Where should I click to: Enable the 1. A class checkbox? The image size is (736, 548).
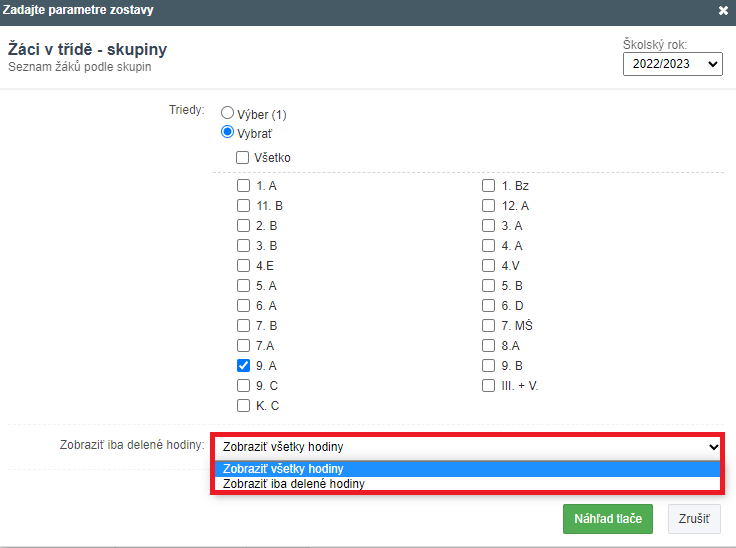click(243, 186)
